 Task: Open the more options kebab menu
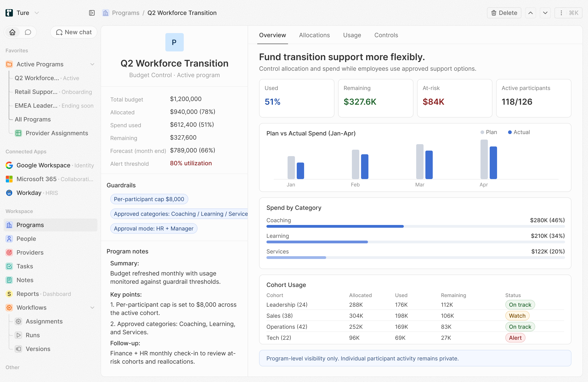pos(561,13)
